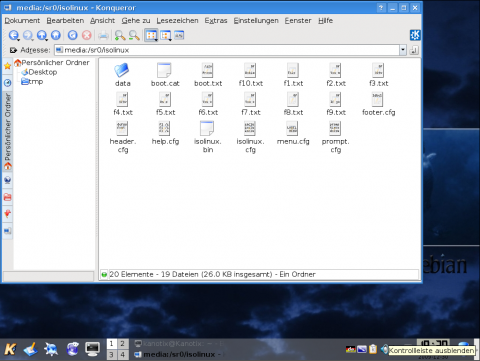Launch the desktop access panel icon
Screen dimensions: 480x361
tap(31, 349)
